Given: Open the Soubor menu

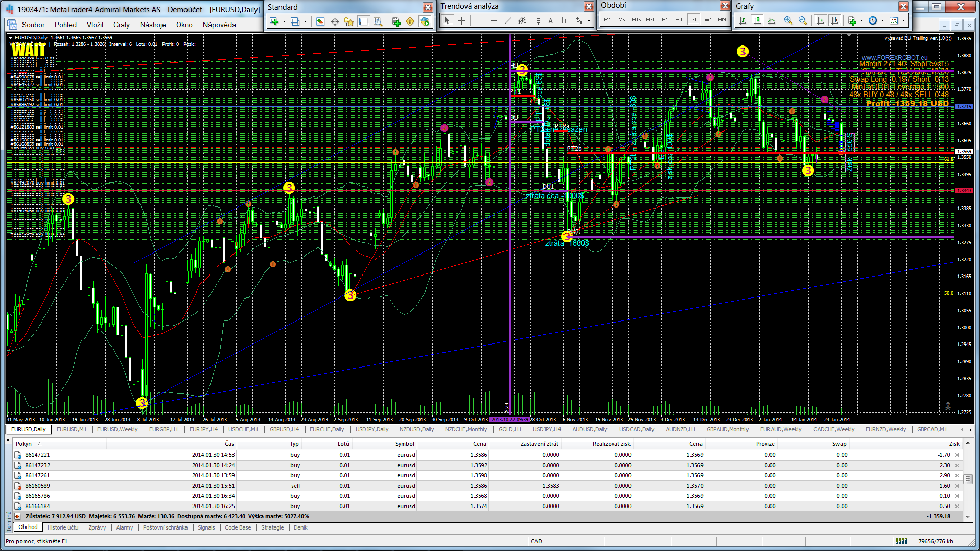Looking at the screenshot, I should 33,25.
